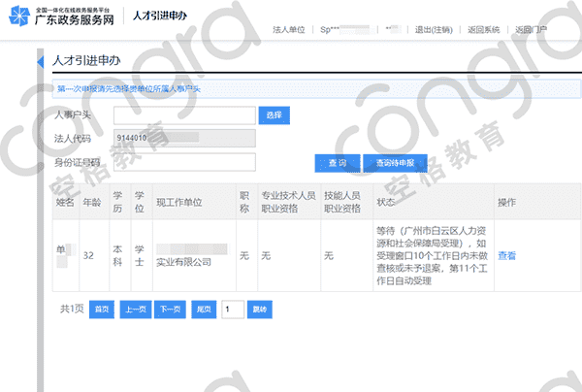Click the 选择 button beside 人事户头

274,115
